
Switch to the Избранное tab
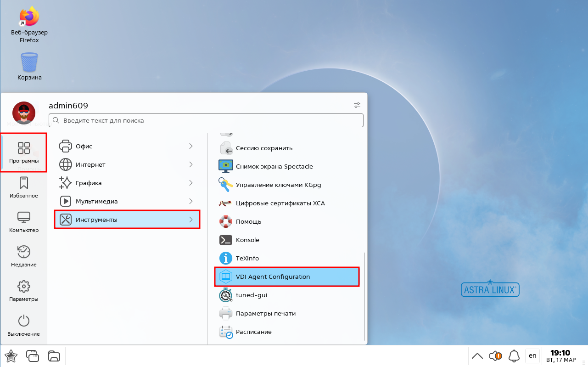pyautogui.click(x=24, y=187)
